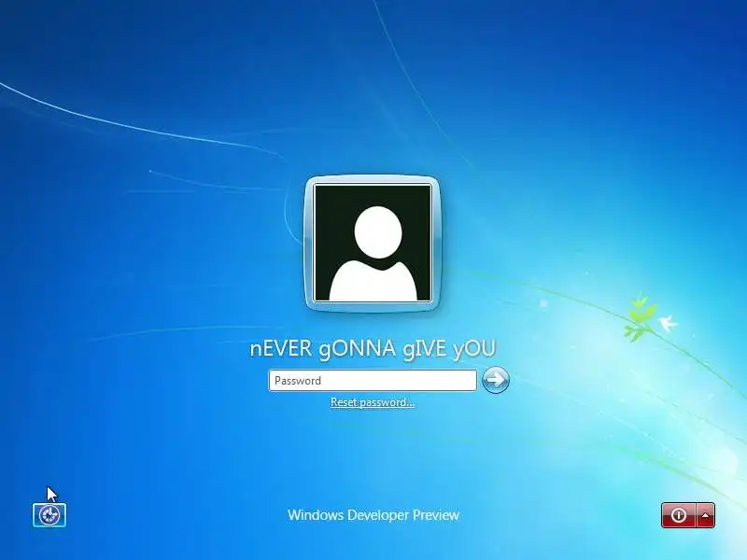Click the nEVER gONNA gIVE yOU username
This screenshot has width=747, height=560.
coord(373,349)
